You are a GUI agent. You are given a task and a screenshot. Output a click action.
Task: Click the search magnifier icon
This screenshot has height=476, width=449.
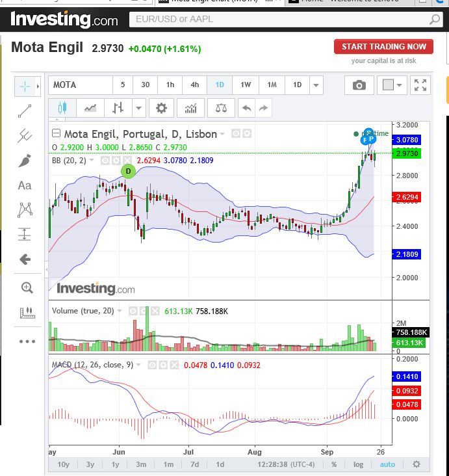click(435, 20)
